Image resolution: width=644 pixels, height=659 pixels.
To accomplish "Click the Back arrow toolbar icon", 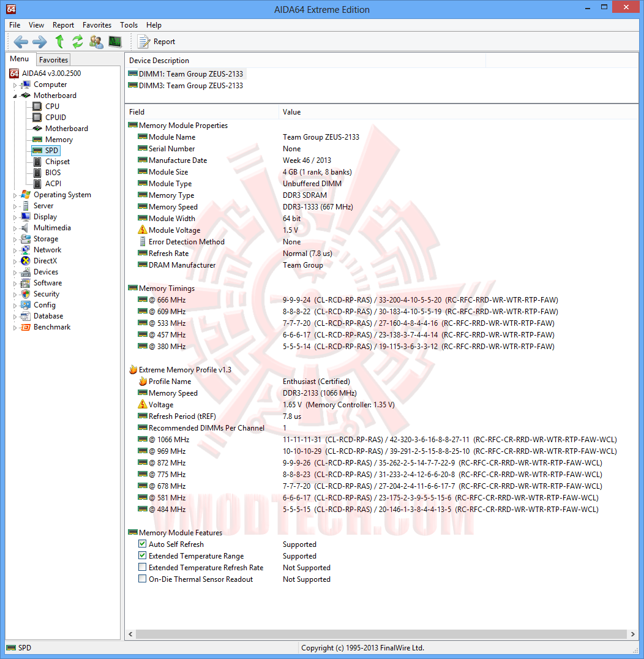I will (21, 42).
